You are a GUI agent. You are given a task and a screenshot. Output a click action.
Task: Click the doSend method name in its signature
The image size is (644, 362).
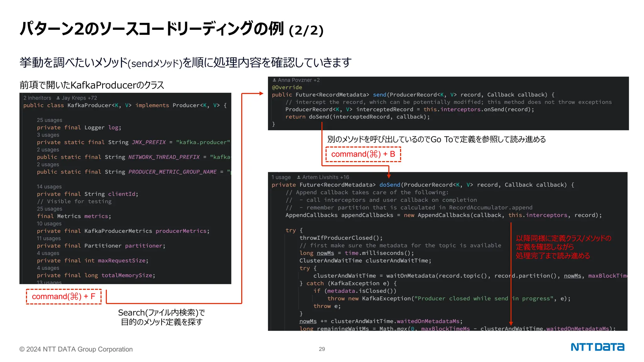(390, 185)
